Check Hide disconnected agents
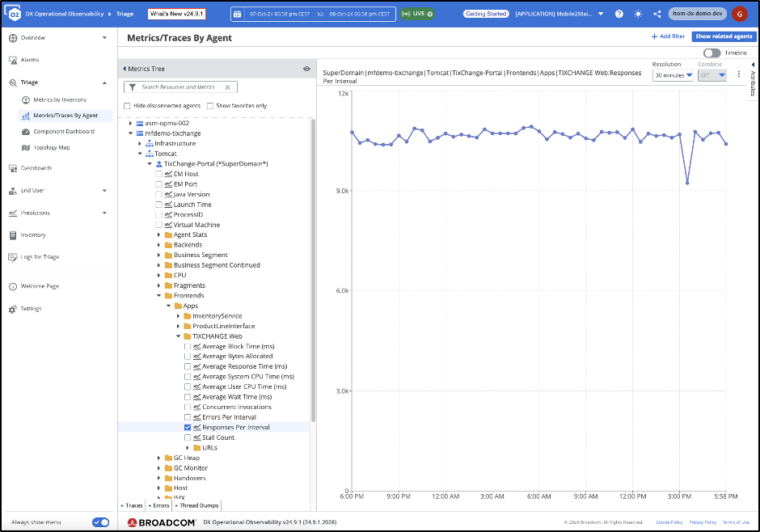Image resolution: width=760 pixels, height=532 pixels. [127, 106]
